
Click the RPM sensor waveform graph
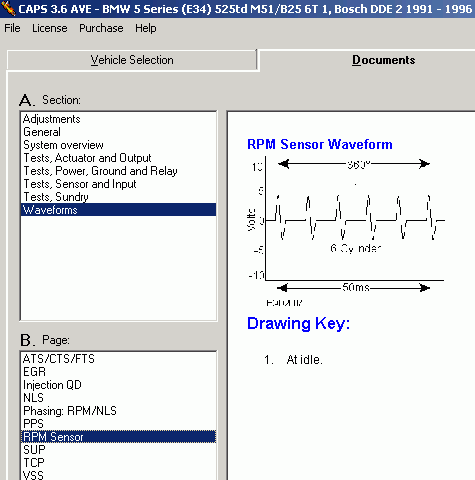(x=346, y=231)
